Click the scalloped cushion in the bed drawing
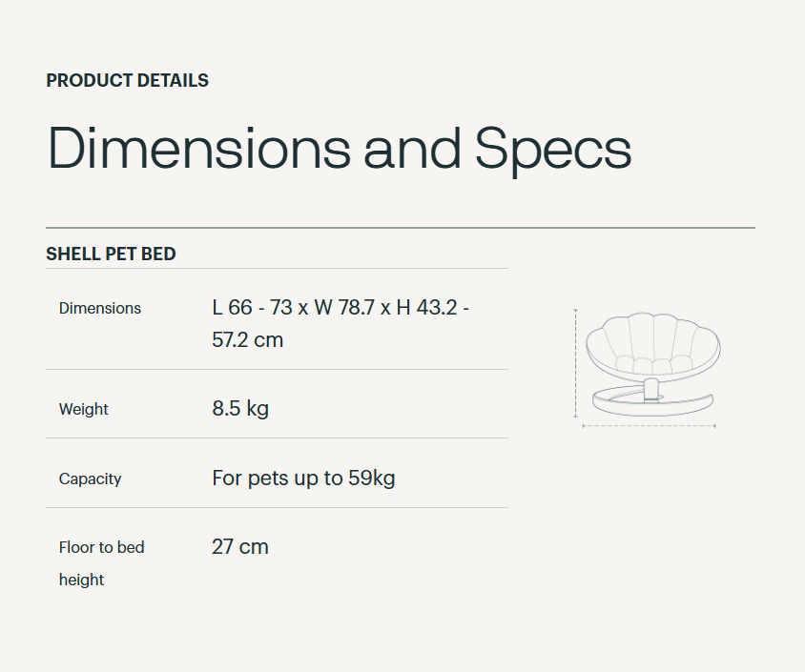 652,345
